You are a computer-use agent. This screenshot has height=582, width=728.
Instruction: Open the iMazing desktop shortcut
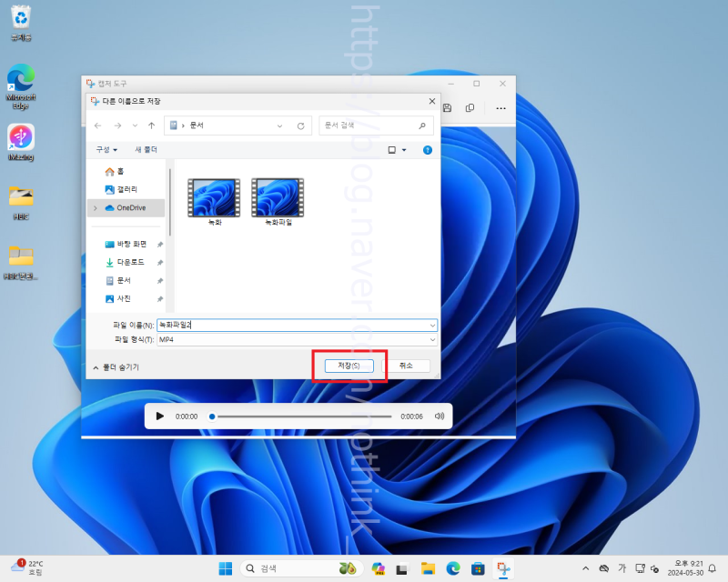pos(21,143)
